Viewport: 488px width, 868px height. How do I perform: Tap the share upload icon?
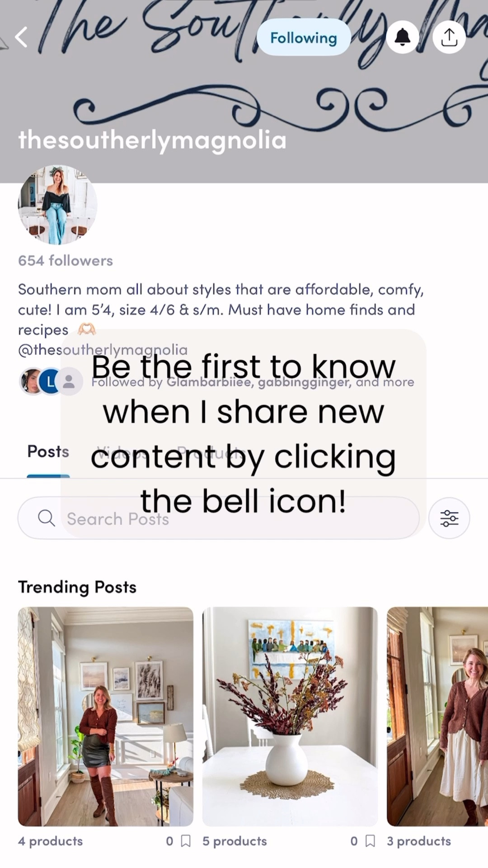[x=449, y=37]
